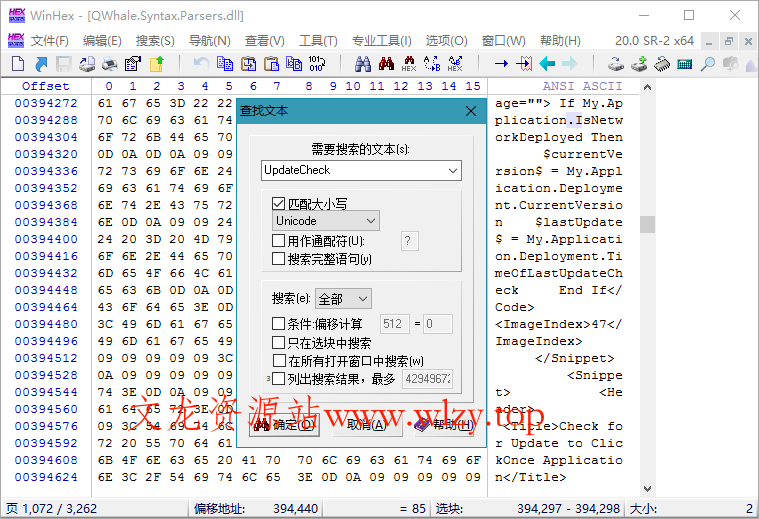Open the 搜索 direction 全部 dropdown
Viewport: 759px width, 519px height.
click(343, 299)
